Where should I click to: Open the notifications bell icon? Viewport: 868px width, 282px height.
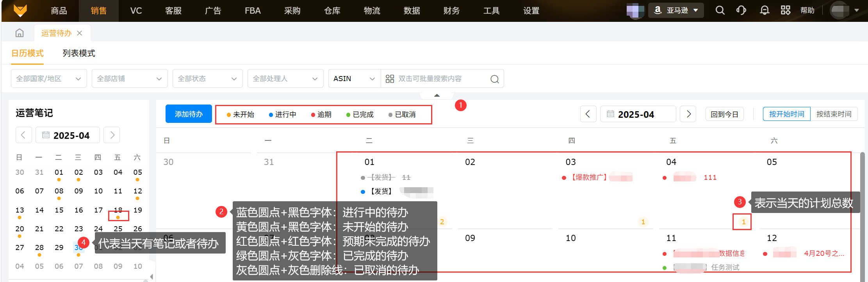tap(765, 11)
